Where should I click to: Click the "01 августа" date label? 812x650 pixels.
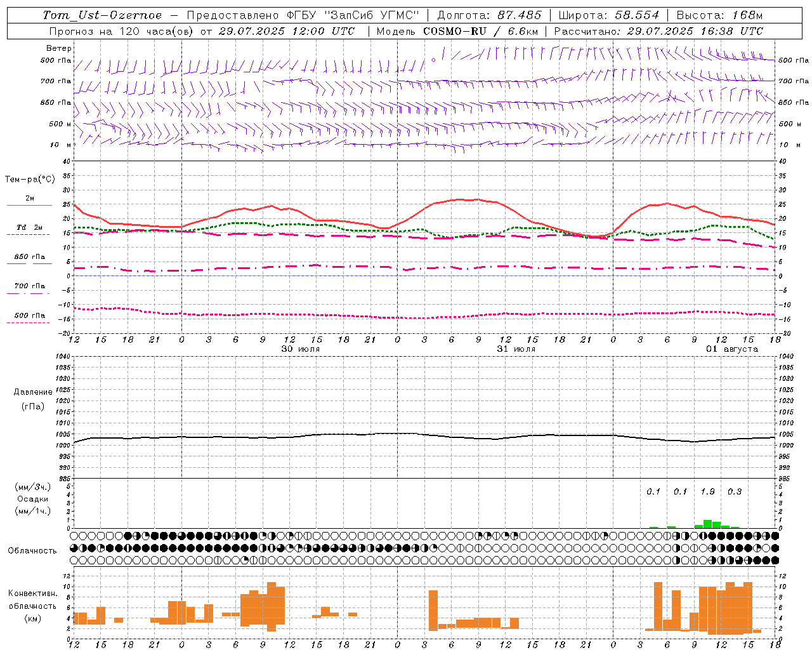(x=732, y=349)
